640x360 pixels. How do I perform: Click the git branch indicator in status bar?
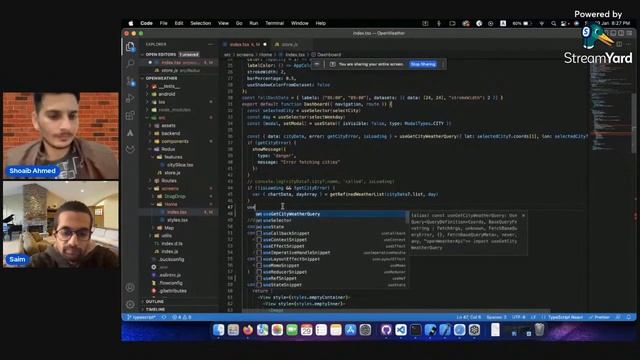142,317
